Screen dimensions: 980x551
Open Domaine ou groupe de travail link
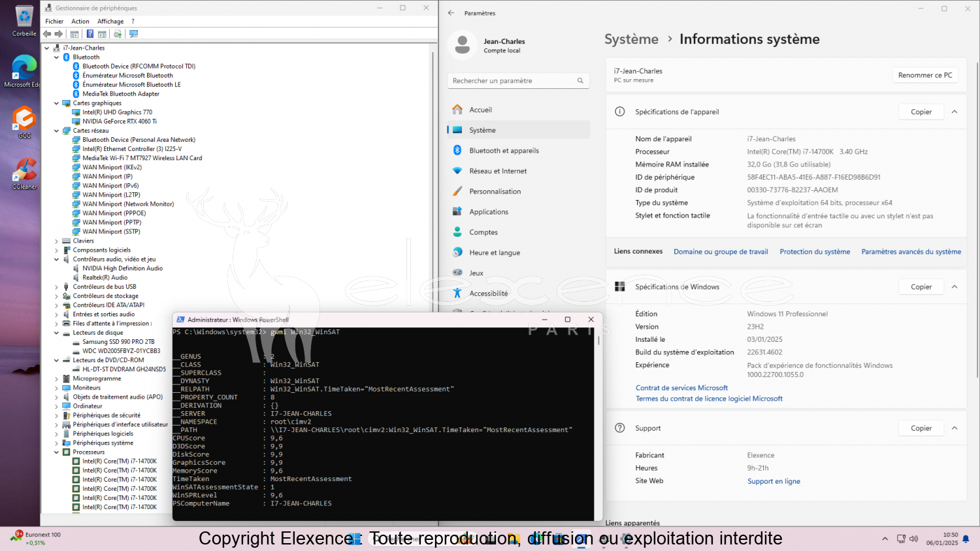click(x=721, y=252)
